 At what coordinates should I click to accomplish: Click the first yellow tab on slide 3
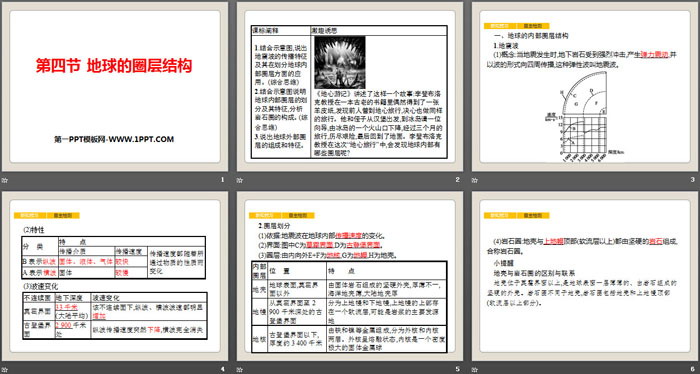[500, 26]
